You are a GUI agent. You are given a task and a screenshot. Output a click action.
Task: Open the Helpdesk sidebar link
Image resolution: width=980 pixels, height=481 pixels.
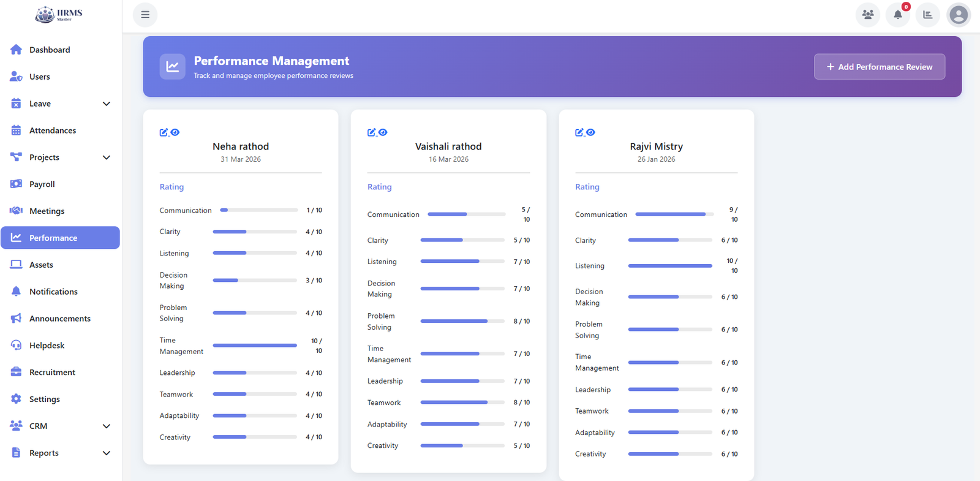(x=60, y=346)
